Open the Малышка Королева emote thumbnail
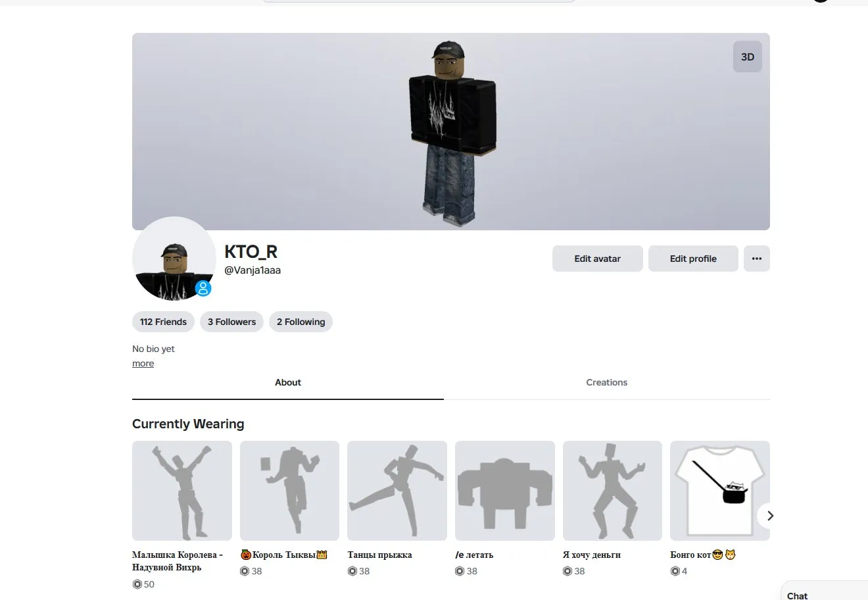This screenshot has width=868, height=600. tap(182, 491)
